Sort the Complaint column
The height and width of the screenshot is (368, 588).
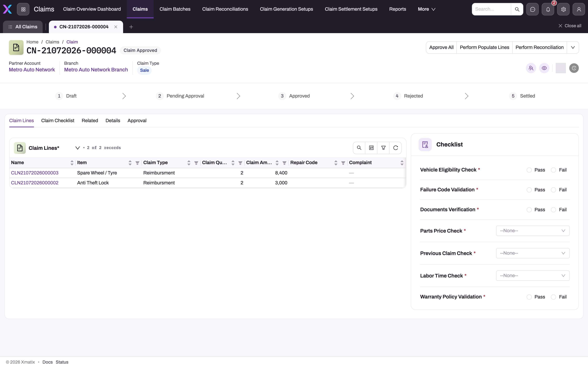(402, 163)
